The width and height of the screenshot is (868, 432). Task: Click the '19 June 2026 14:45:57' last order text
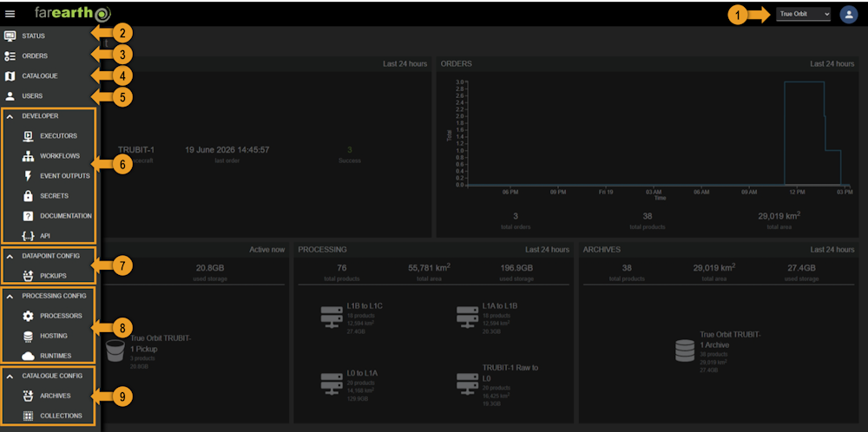tap(227, 150)
